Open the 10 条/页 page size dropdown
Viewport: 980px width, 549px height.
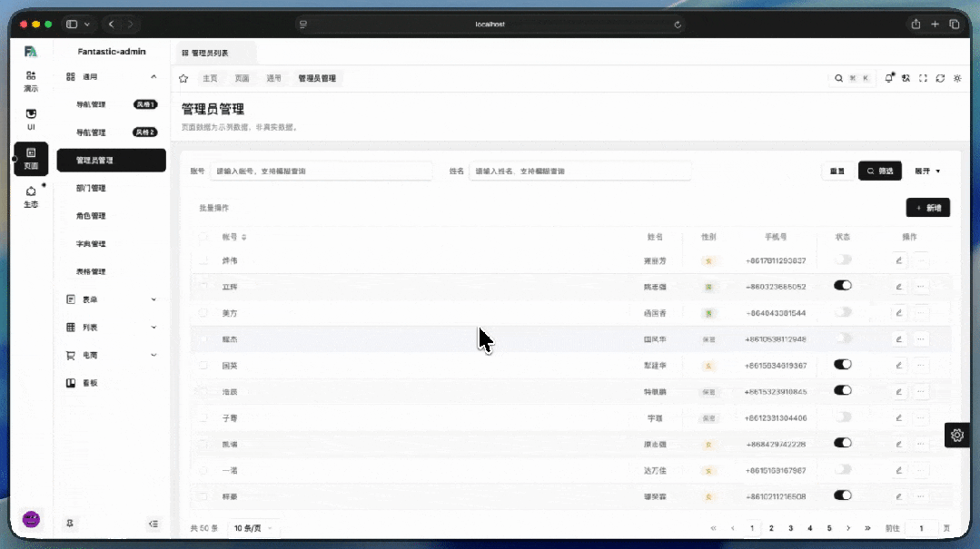[x=253, y=528]
